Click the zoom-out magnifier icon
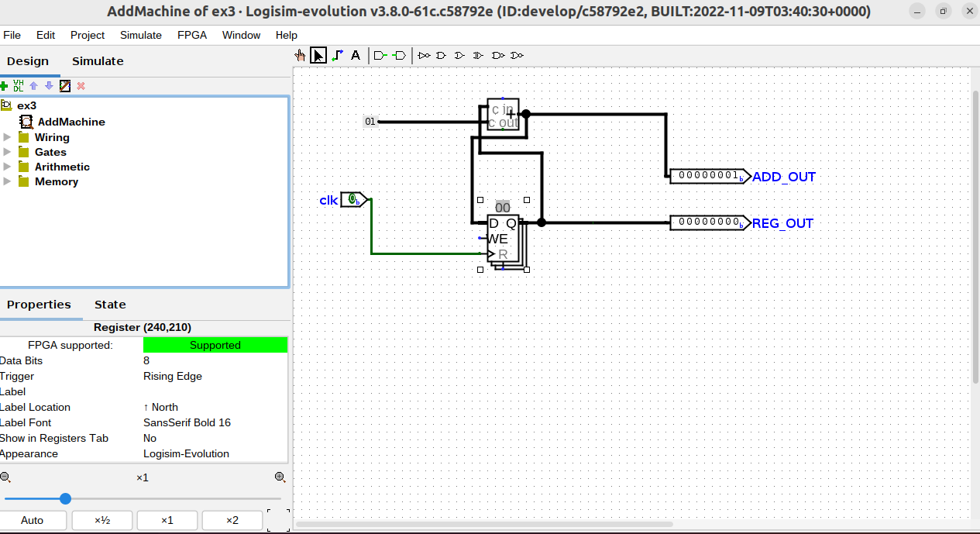This screenshot has height=534, width=980. click(x=5, y=477)
